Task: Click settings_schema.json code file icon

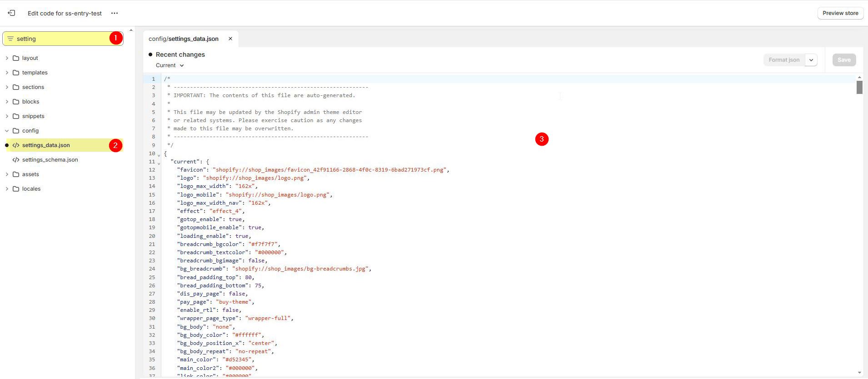Action: (x=16, y=160)
